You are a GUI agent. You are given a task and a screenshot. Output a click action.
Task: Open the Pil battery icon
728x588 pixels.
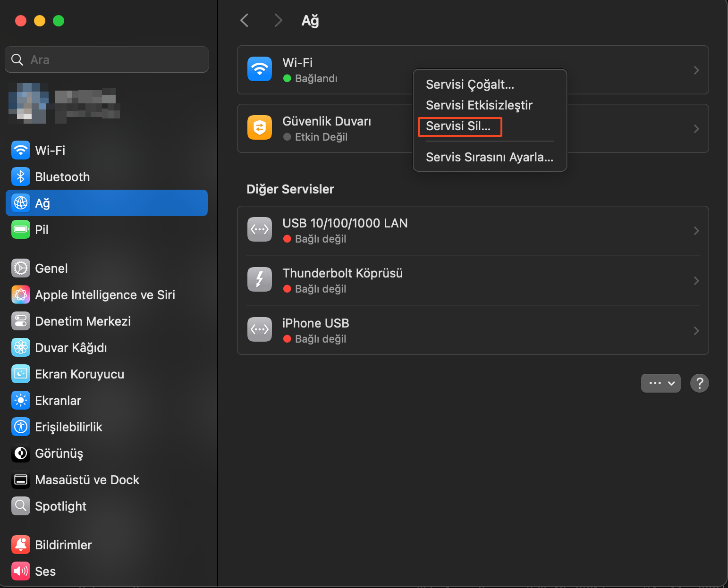pos(21,230)
